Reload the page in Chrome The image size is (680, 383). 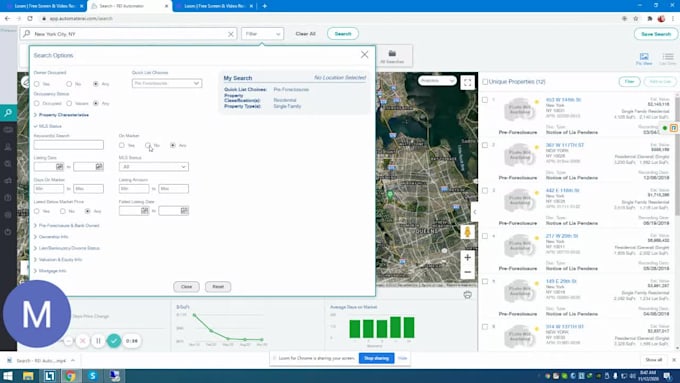point(30,19)
